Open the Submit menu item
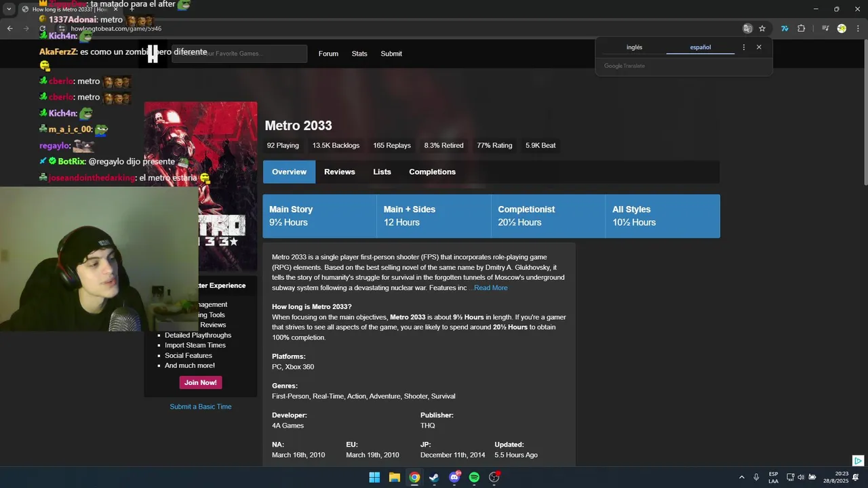Screen dimensions: 868x488 391,54
